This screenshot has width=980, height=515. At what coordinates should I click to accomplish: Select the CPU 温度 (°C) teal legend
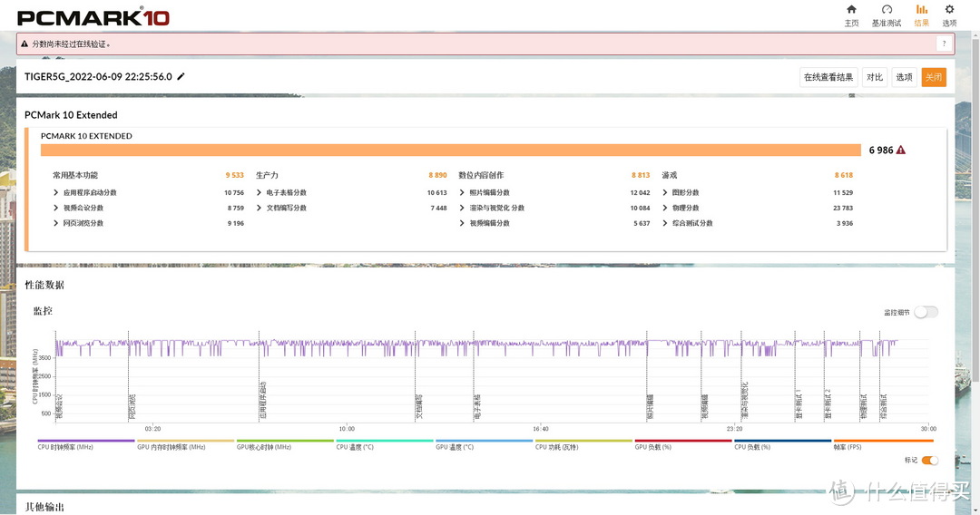385,444
